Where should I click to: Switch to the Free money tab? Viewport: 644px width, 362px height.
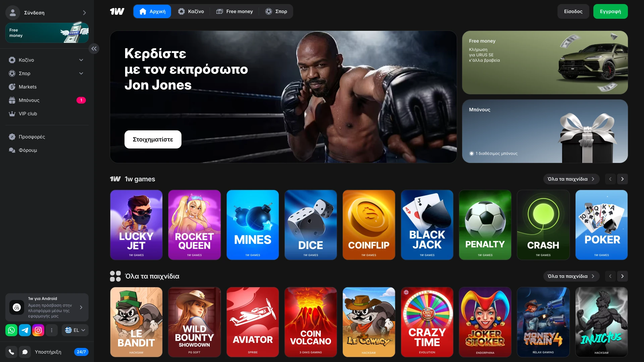tap(234, 11)
